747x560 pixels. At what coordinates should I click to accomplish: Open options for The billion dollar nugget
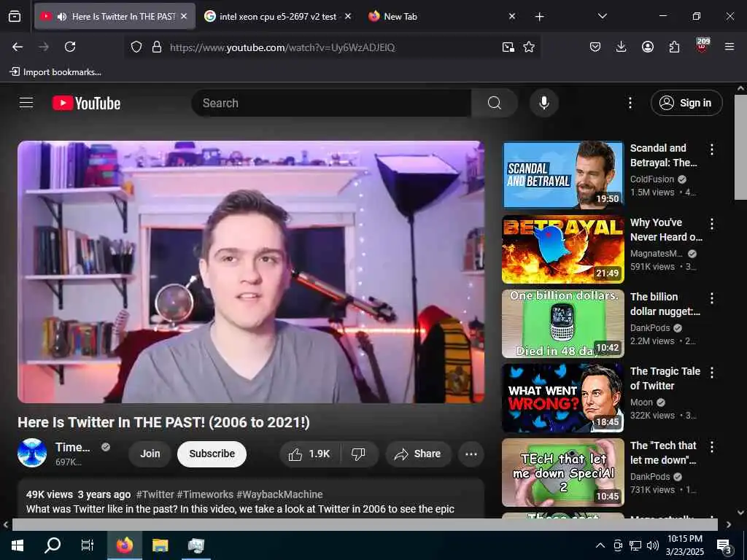click(712, 298)
